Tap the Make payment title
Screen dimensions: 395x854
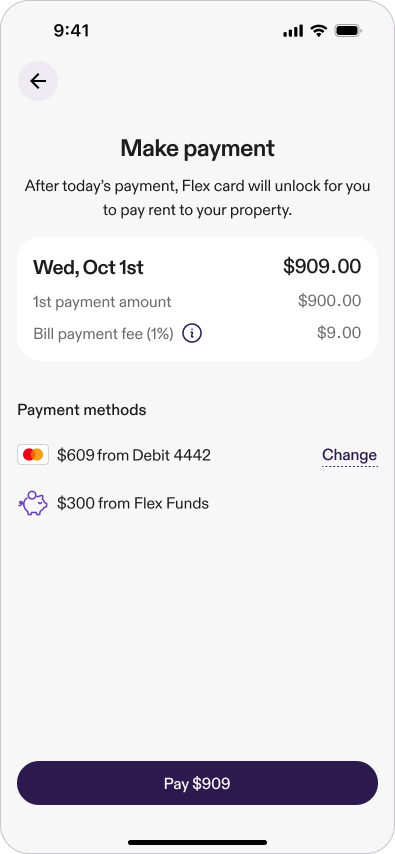198,148
